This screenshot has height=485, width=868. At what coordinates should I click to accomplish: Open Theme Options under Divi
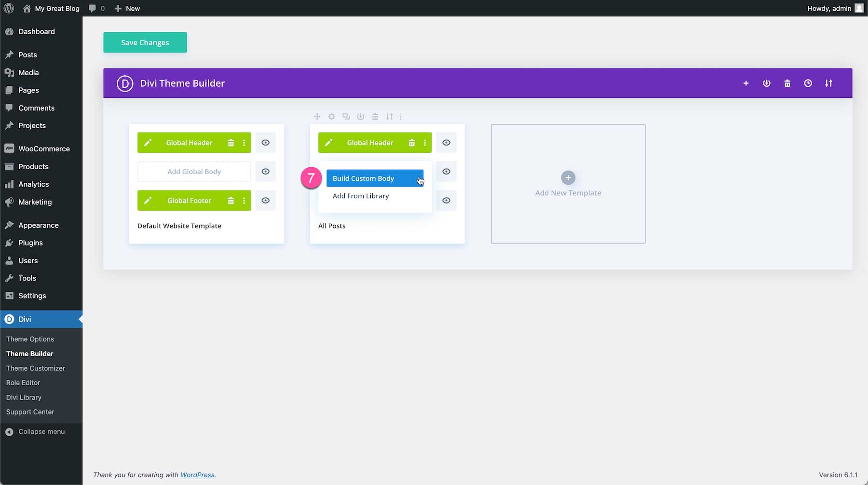(30, 339)
